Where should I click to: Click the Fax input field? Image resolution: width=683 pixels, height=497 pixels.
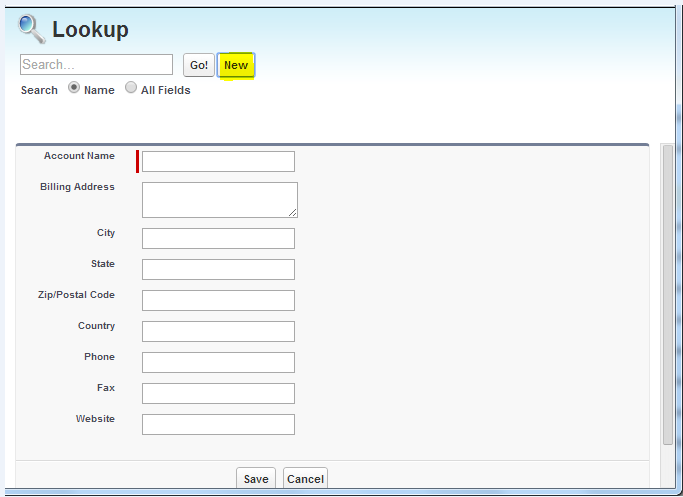[x=218, y=393]
